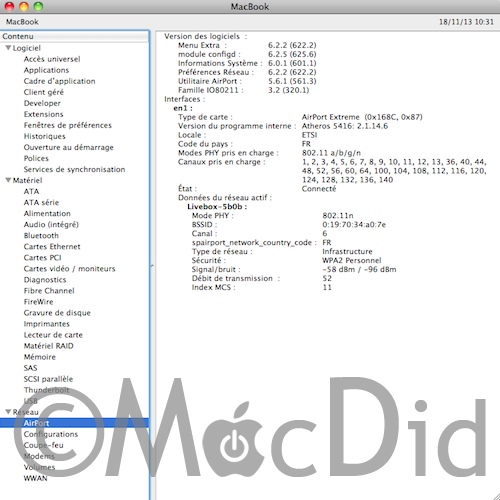Click the window resize grip corner

point(496,496)
